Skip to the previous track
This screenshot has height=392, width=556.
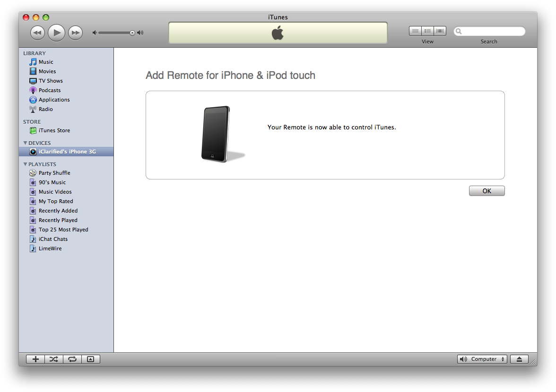[x=37, y=33]
